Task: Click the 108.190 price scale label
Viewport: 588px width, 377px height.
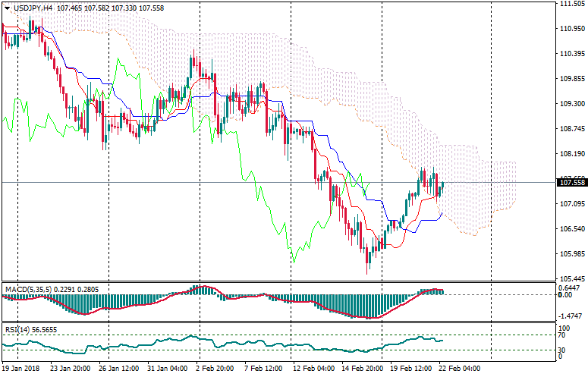Action: pyautogui.click(x=571, y=154)
